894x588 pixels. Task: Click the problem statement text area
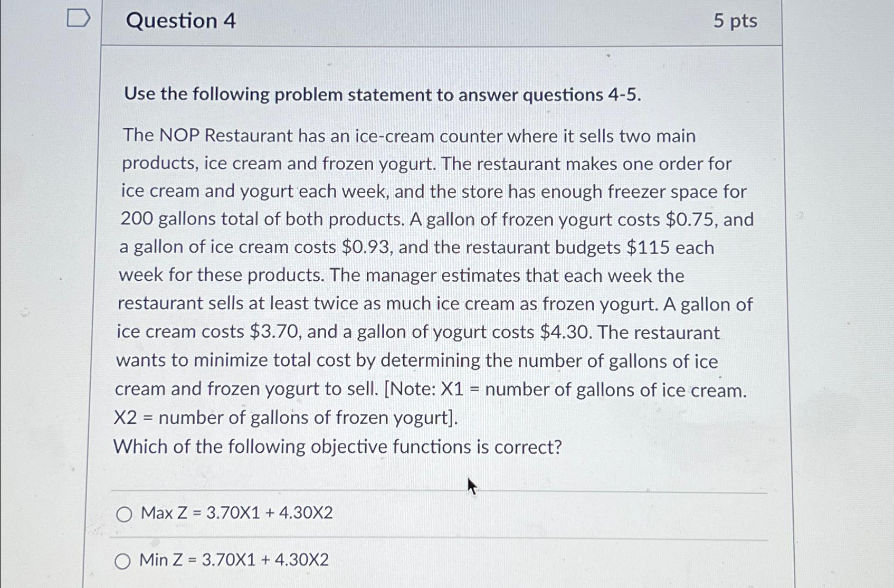click(x=433, y=274)
